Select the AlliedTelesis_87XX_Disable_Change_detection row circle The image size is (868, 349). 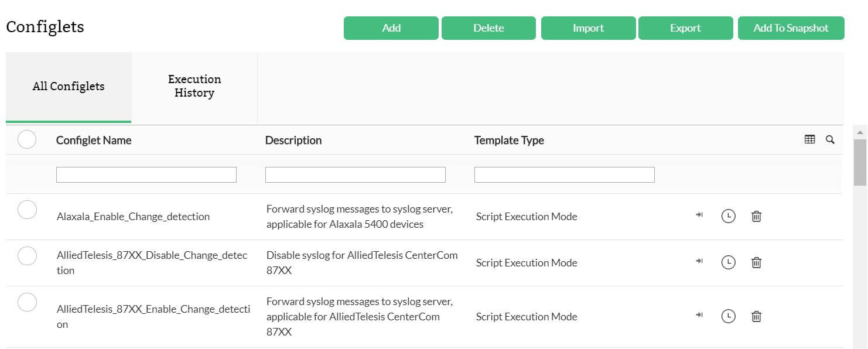coord(27,255)
